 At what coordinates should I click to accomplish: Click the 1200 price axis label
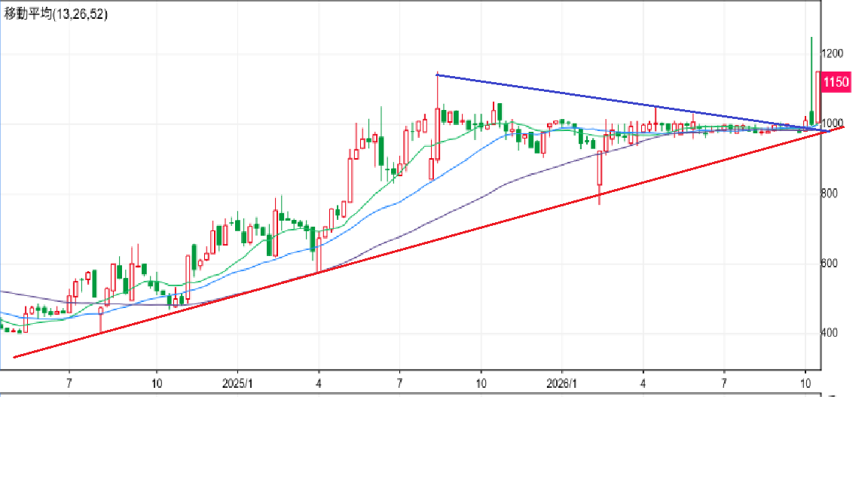tap(833, 53)
